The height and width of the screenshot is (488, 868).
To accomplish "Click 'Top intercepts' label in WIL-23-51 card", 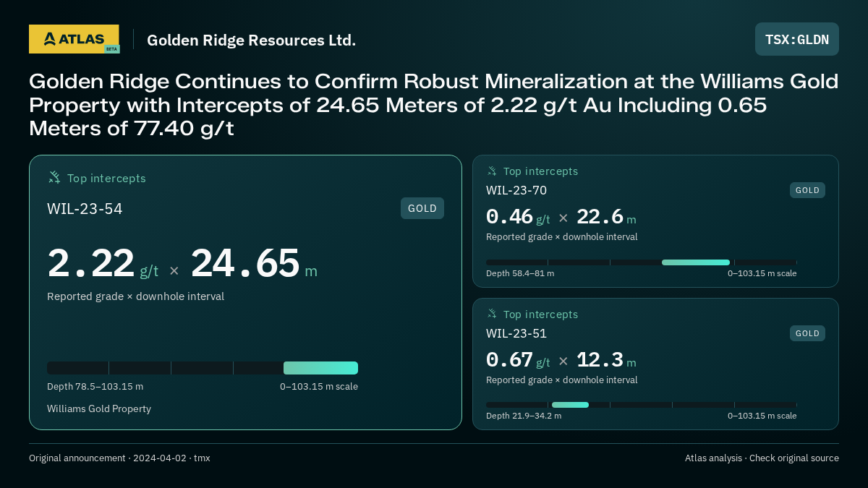I will 540,314.
